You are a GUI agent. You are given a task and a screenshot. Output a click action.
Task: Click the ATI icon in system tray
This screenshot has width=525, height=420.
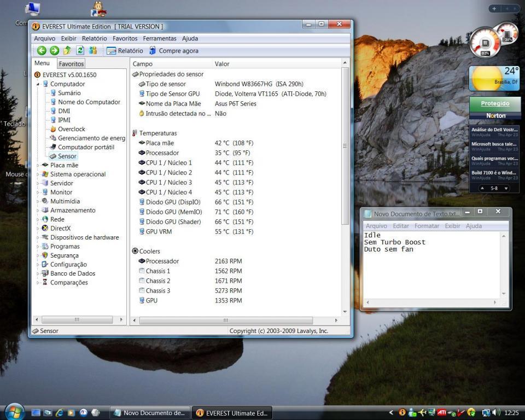441,412
